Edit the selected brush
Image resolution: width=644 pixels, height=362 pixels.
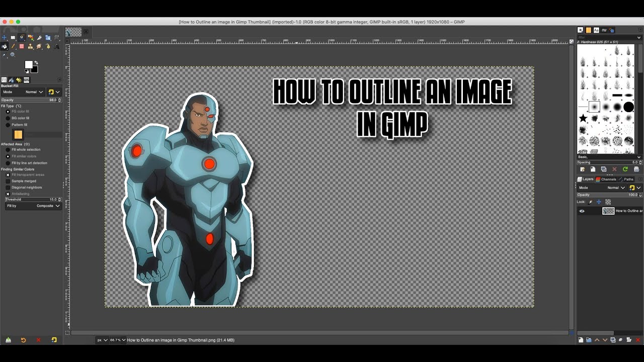(x=583, y=169)
